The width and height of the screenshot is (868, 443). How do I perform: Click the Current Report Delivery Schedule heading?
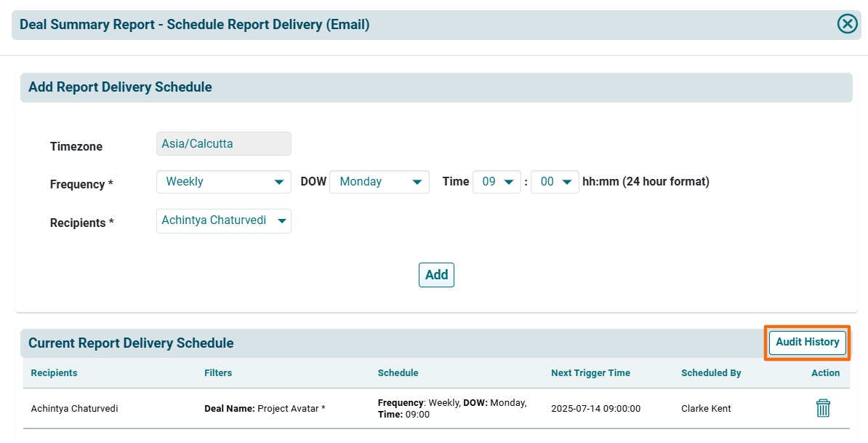[x=131, y=343]
